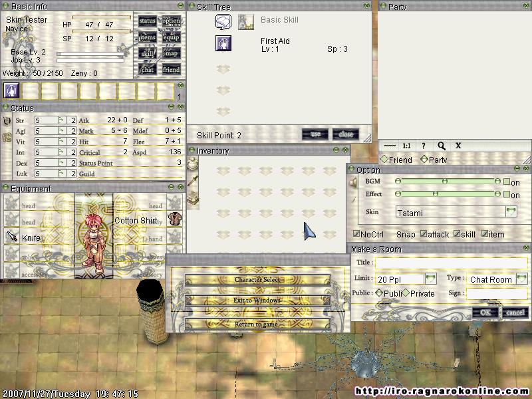Toggle Snap item checkbox

pyautogui.click(x=485, y=233)
